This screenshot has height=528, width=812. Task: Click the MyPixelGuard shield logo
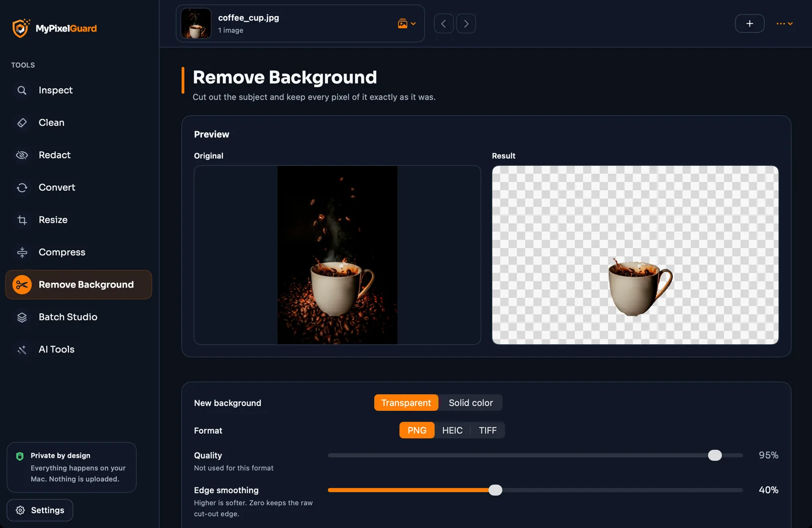coord(21,28)
